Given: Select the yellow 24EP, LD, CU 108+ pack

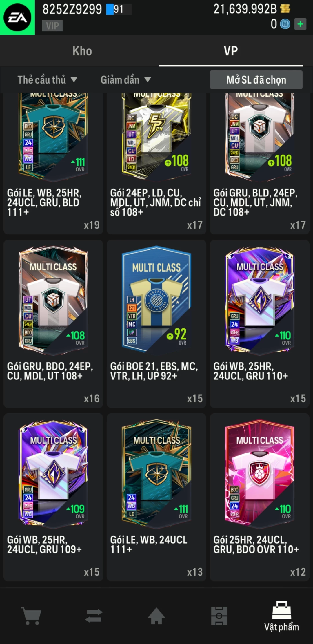Looking at the screenshot, I should click(156, 163).
